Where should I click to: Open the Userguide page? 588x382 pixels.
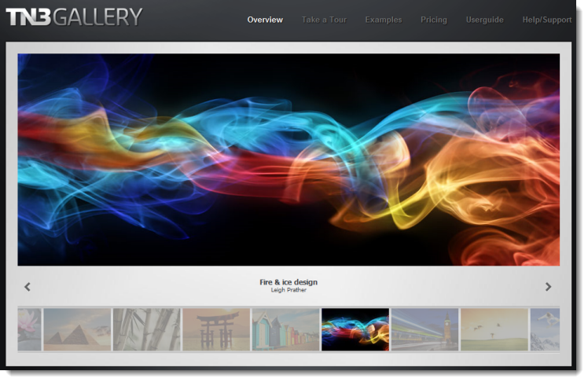pyautogui.click(x=485, y=20)
